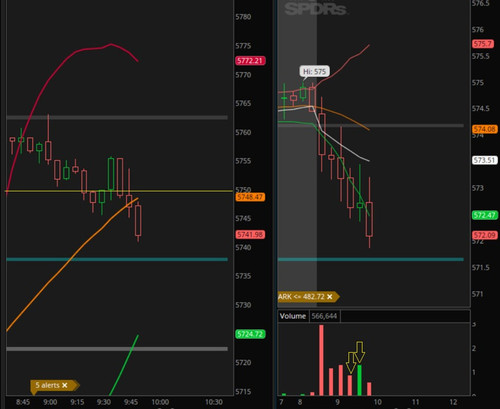
Task: Select the tallest red volume bar
Action: 321,360
